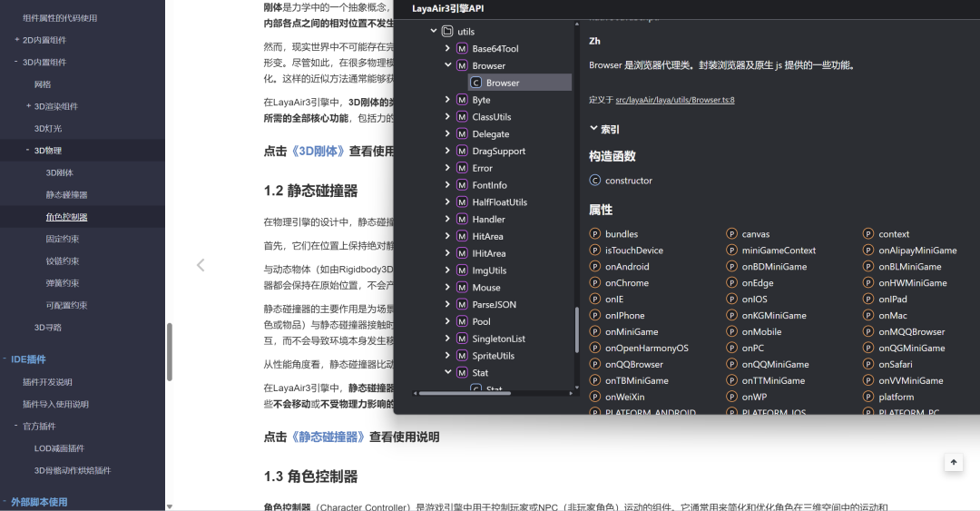Click the module icon next to FontInfo

pyautogui.click(x=462, y=185)
